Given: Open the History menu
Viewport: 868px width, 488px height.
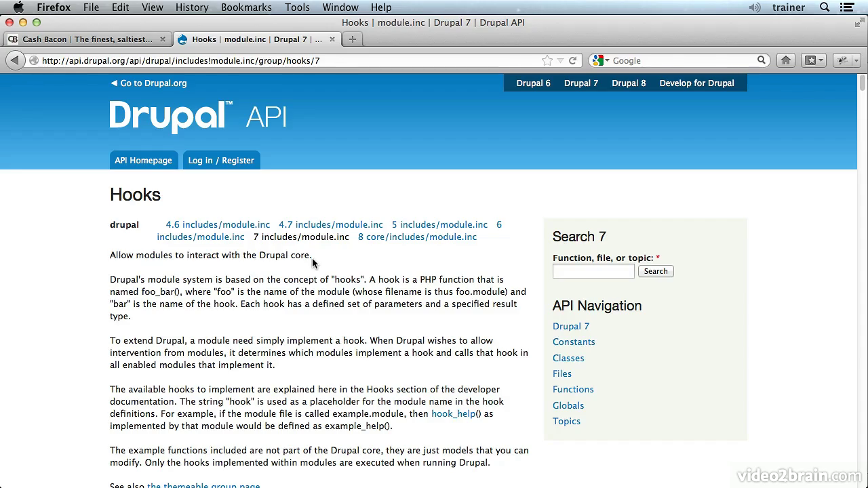Looking at the screenshot, I should [x=192, y=7].
